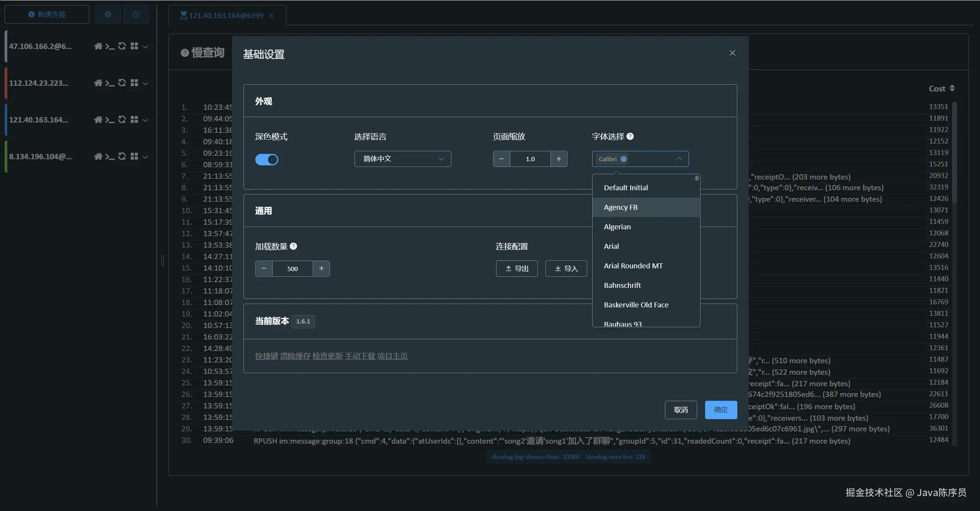The image size is (980, 511).
Task: Click help icon beside 加载数量
Action: point(293,247)
